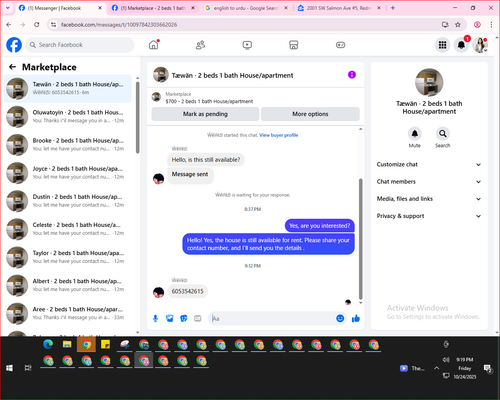Open File Explorer from taskbar

[x=67, y=344]
